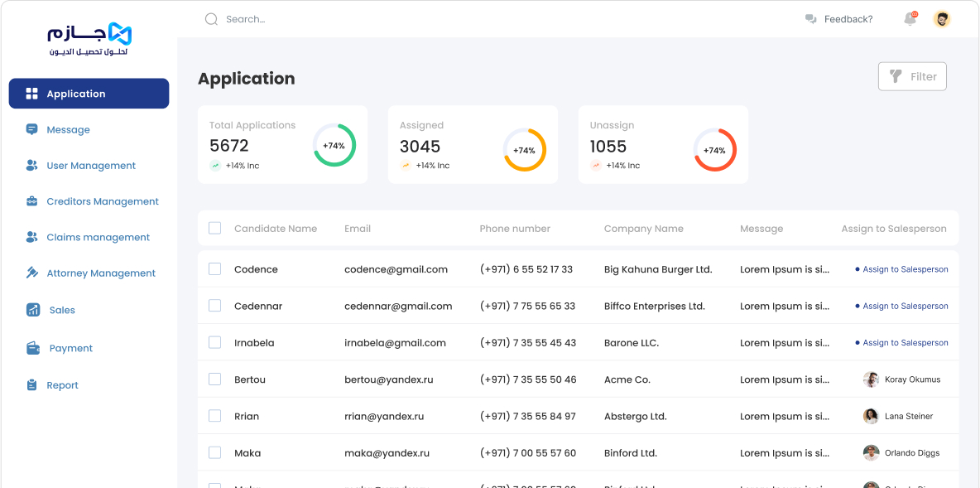Check the Cedennar row checkbox
This screenshot has height=488, width=980.
215,306
